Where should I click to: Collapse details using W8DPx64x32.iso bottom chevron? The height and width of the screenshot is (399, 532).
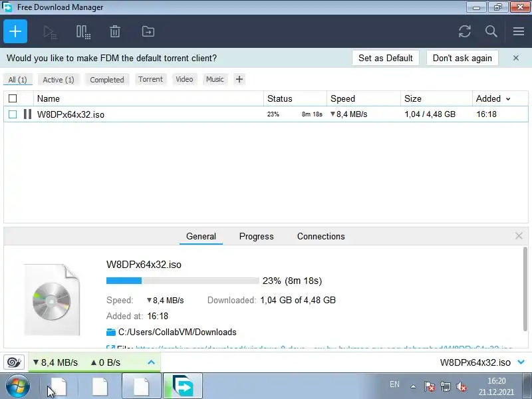pos(521,362)
